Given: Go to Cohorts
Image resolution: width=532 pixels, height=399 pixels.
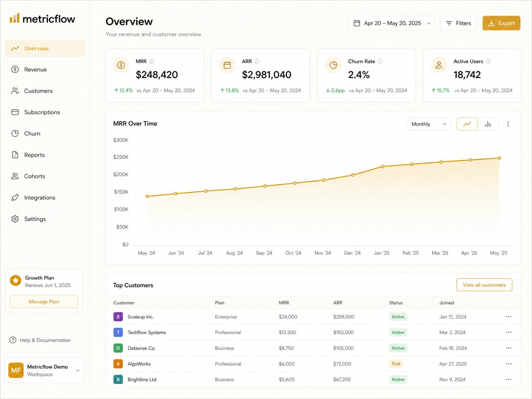Looking at the screenshot, I should pyautogui.click(x=45, y=176).
